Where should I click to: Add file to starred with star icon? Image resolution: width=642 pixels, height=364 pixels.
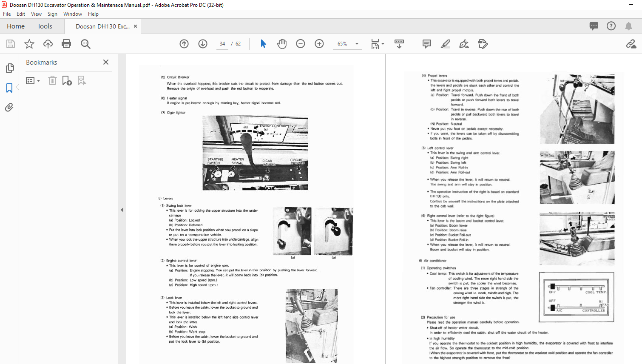tap(29, 44)
